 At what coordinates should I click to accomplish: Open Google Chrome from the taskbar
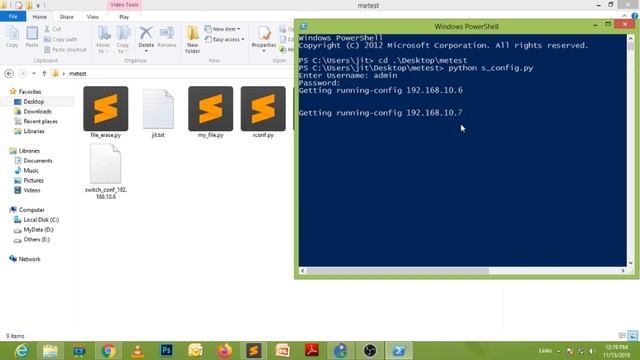point(109,351)
